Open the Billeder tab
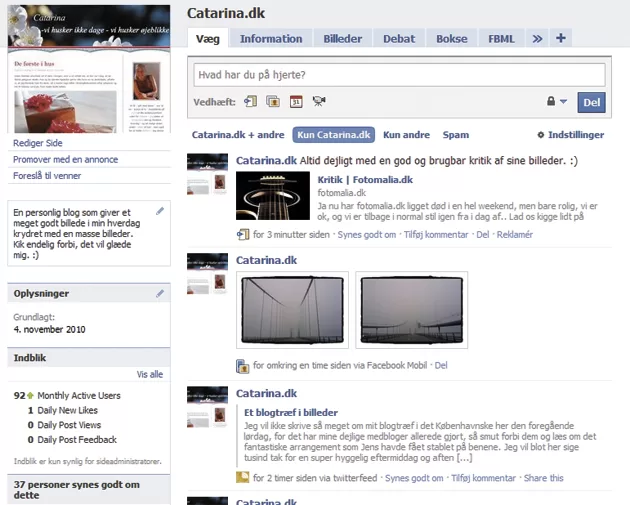Screen dimensions: 630x505 pyautogui.click(x=343, y=39)
